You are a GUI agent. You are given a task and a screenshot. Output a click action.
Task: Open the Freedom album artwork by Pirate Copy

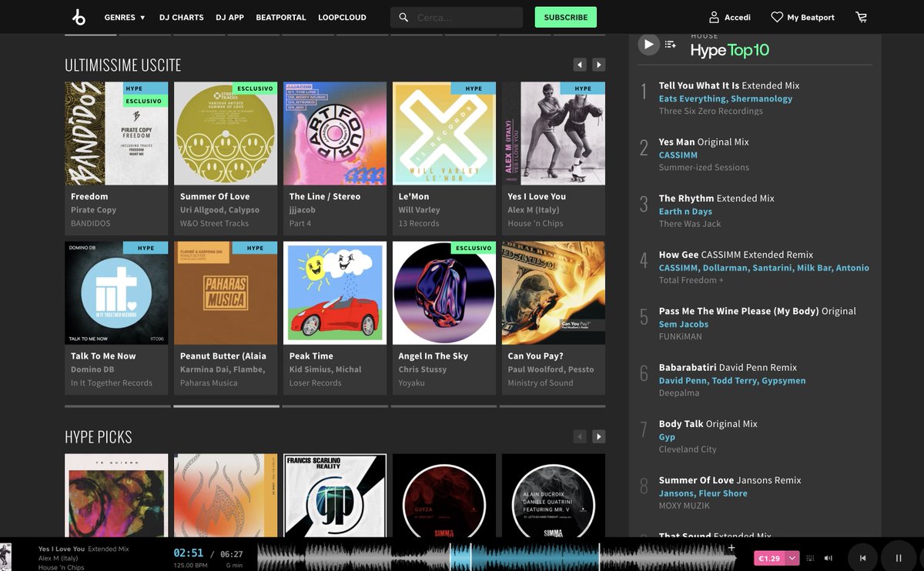[116, 133]
